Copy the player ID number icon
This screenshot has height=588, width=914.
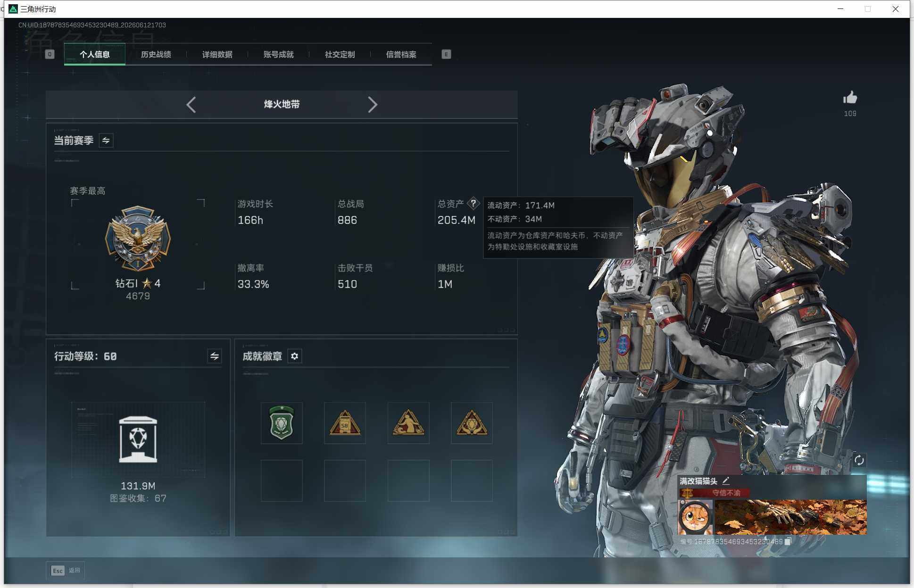click(x=788, y=542)
